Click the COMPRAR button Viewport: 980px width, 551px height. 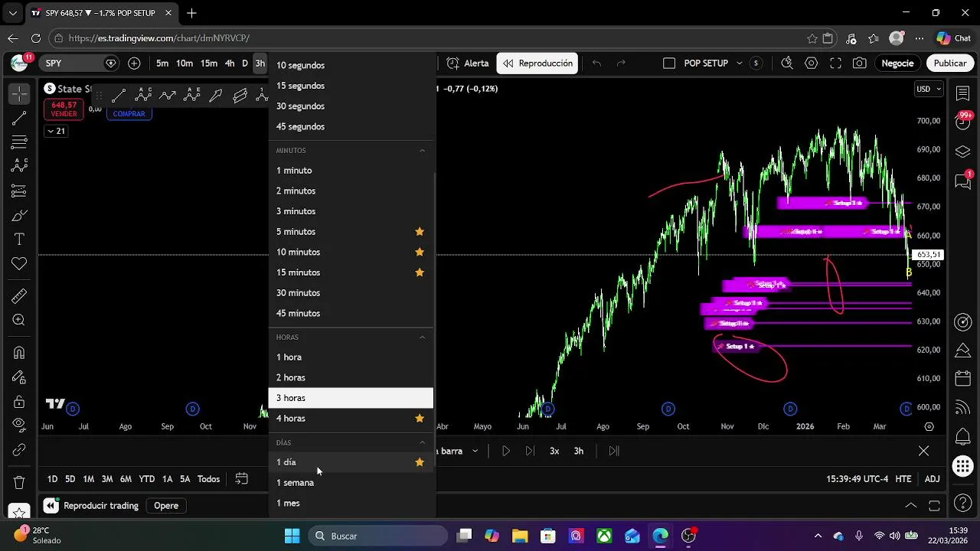(x=129, y=114)
